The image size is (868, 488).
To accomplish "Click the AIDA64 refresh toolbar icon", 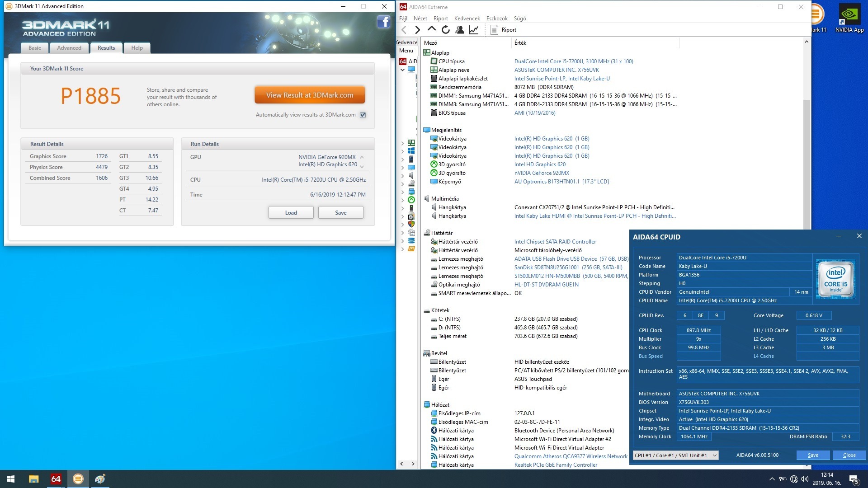I will (x=446, y=30).
